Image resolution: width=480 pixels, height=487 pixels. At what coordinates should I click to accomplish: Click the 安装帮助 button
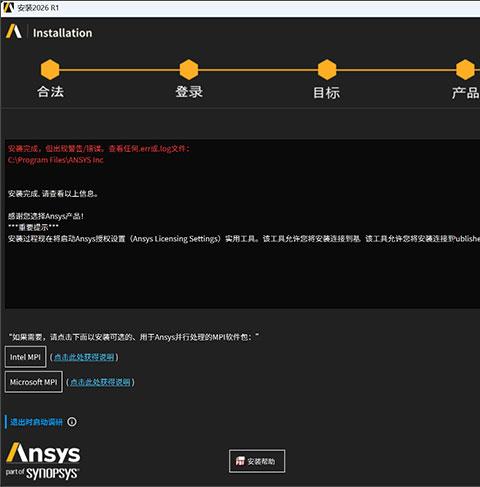257,461
